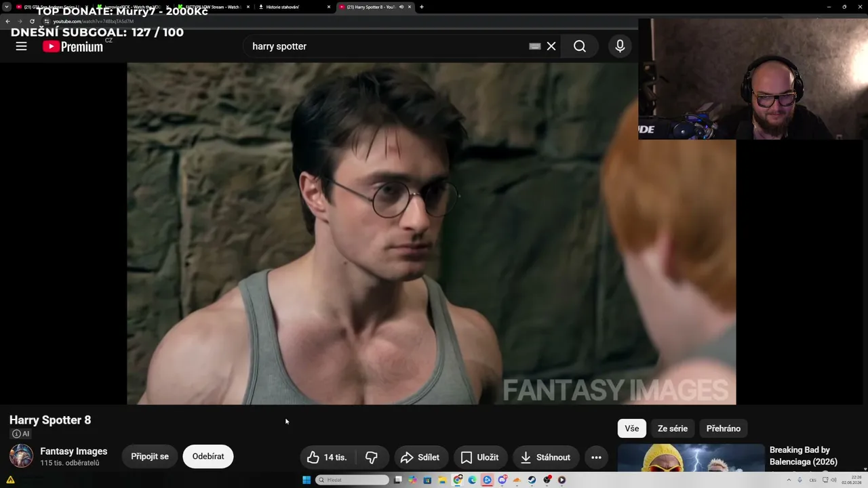Expand hidden system tray icons chevron

(x=789, y=480)
